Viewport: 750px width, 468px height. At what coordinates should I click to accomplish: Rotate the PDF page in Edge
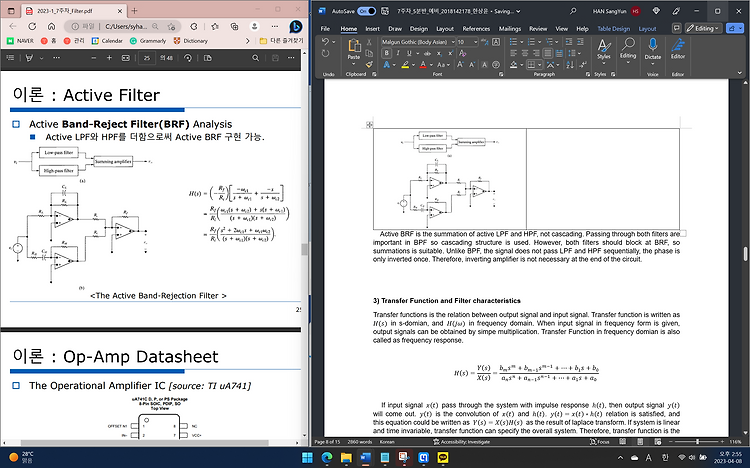(188, 58)
